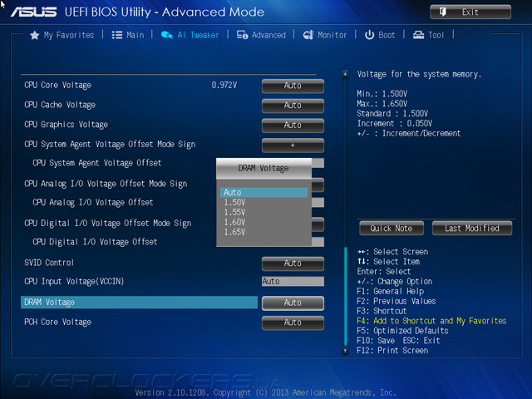The width and height of the screenshot is (532, 399).
Task: Open the Quick Note button
Action: click(392, 228)
